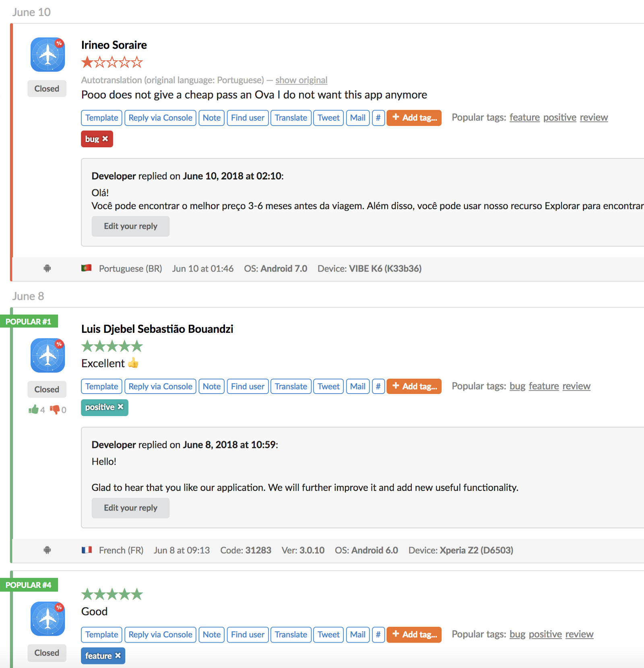Image resolution: width=644 pixels, height=668 pixels.
Task: Remove the bug tag from Irineo's review
Action: pos(105,139)
